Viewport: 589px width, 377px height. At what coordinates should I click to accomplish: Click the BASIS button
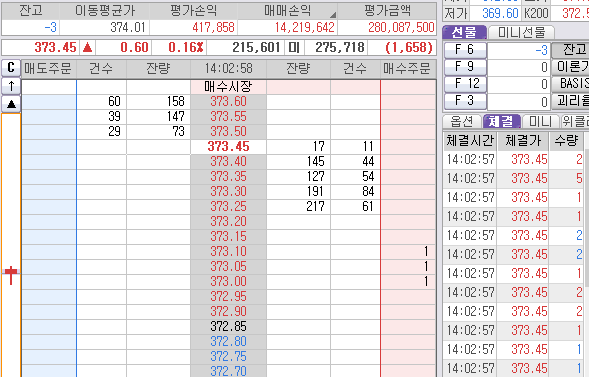pos(571,84)
